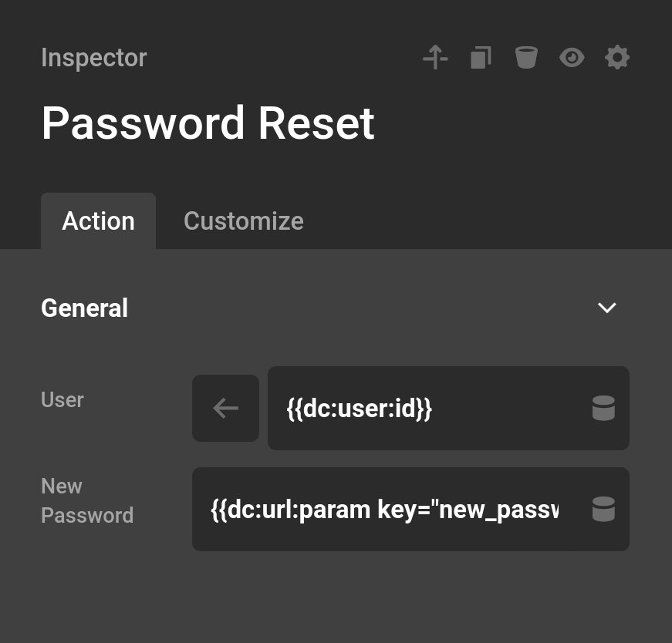
Task: Click the back arrow next to User
Action: (225, 408)
